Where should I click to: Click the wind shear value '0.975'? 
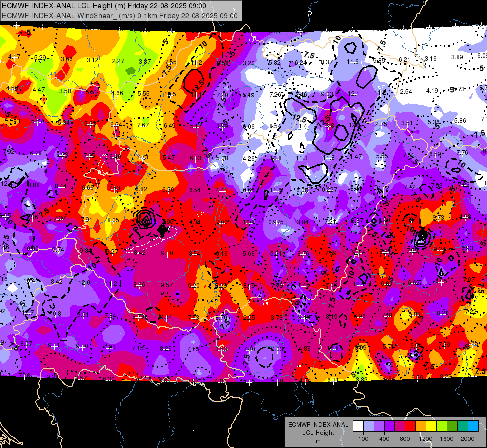click(276, 222)
